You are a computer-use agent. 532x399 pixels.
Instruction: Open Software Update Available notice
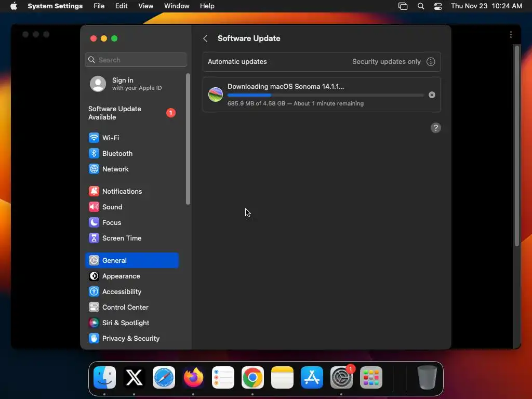(x=131, y=113)
